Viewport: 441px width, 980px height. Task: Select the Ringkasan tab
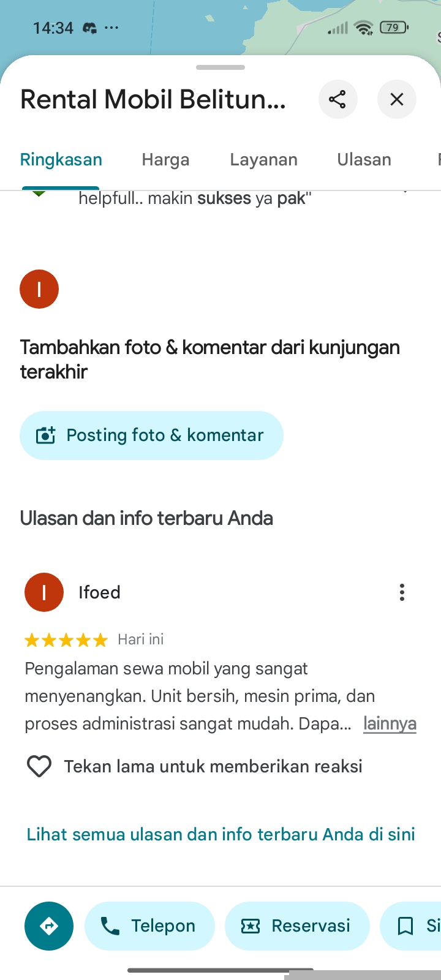pyautogui.click(x=61, y=160)
